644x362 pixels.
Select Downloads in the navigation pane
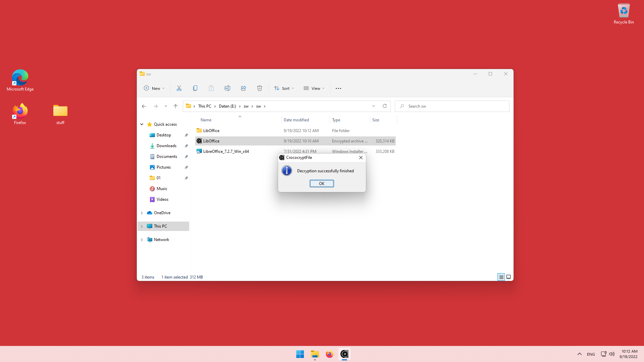pos(166,146)
